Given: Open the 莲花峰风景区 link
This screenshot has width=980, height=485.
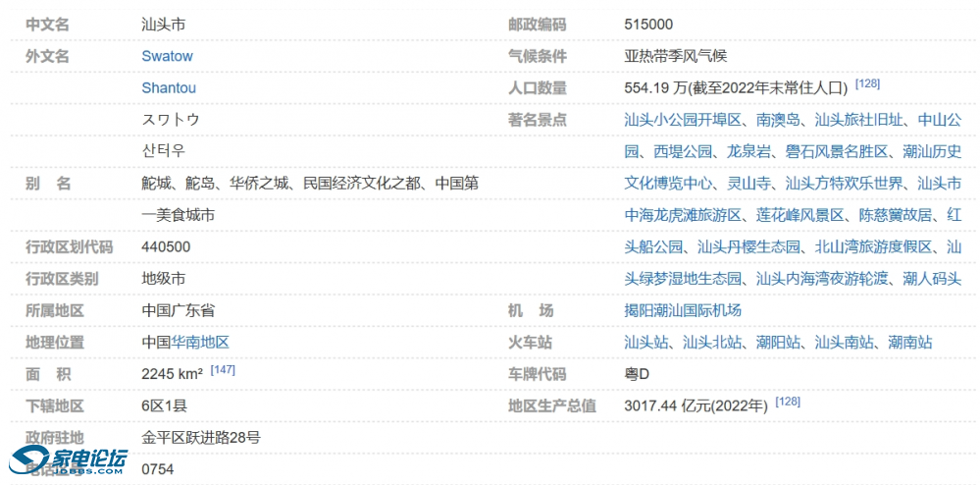Looking at the screenshot, I should click(800, 215).
